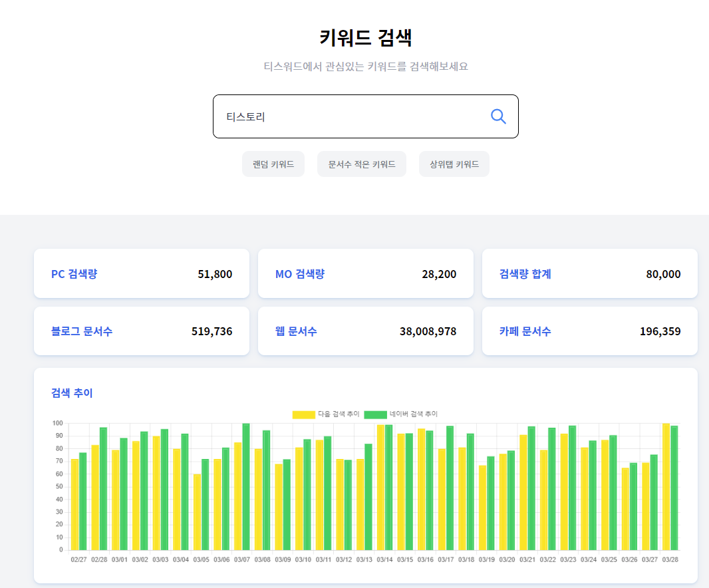
Task: Click the x-axis date label 03/12
Action: coord(344,559)
